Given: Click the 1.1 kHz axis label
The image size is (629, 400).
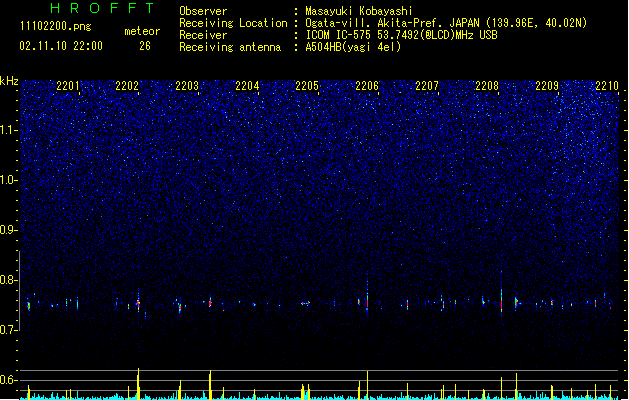Looking at the screenshot, I should (x=9, y=130).
